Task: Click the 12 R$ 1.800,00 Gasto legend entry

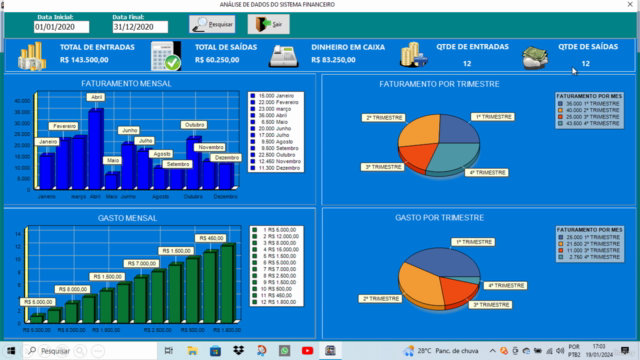Action: click(x=276, y=302)
